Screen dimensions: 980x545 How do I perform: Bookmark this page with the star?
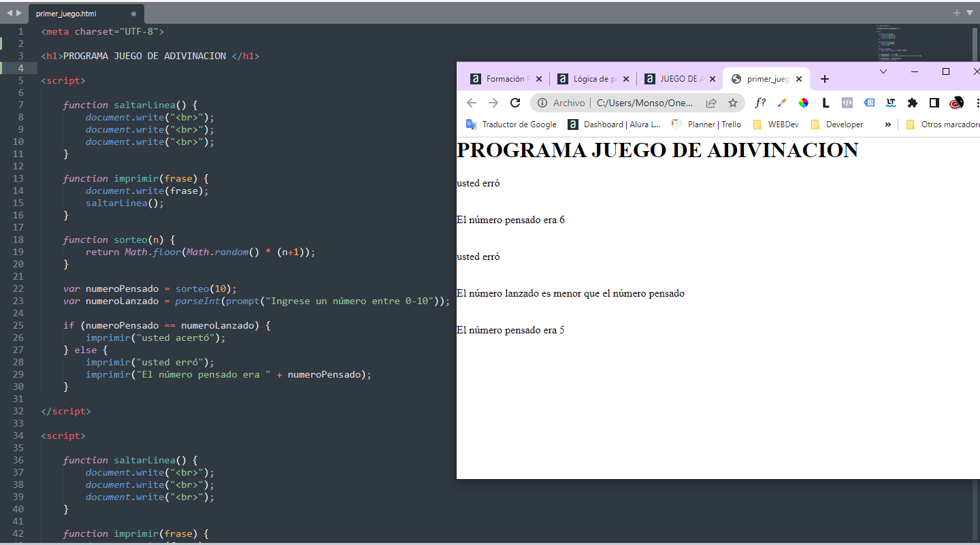coord(733,103)
